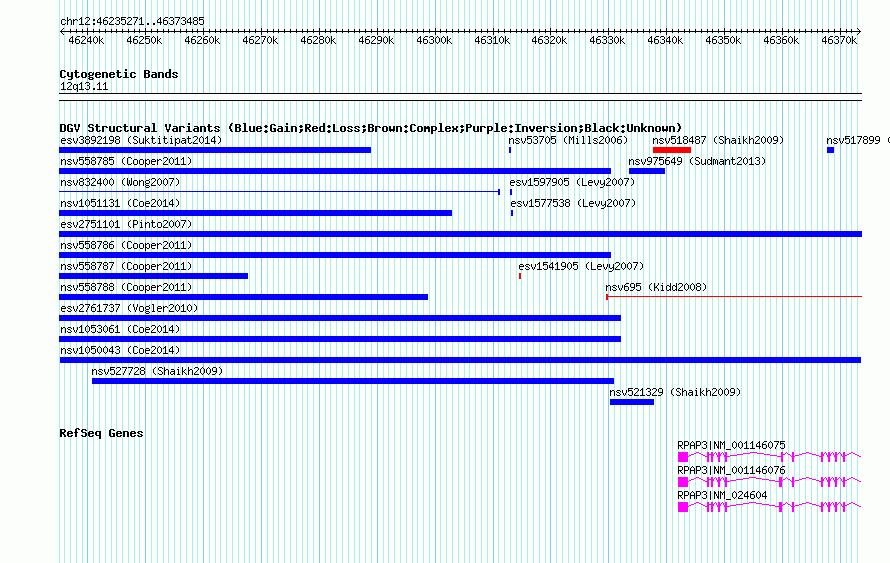Open nsv1050043 (Coe2014) label
890x563 pixels.
click(x=120, y=350)
